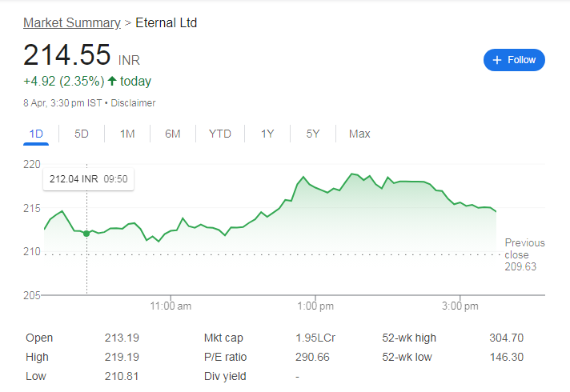This screenshot has width=570, height=392.
Task: Click the P/E ratio value 290.66
Action: click(x=312, y=357)
